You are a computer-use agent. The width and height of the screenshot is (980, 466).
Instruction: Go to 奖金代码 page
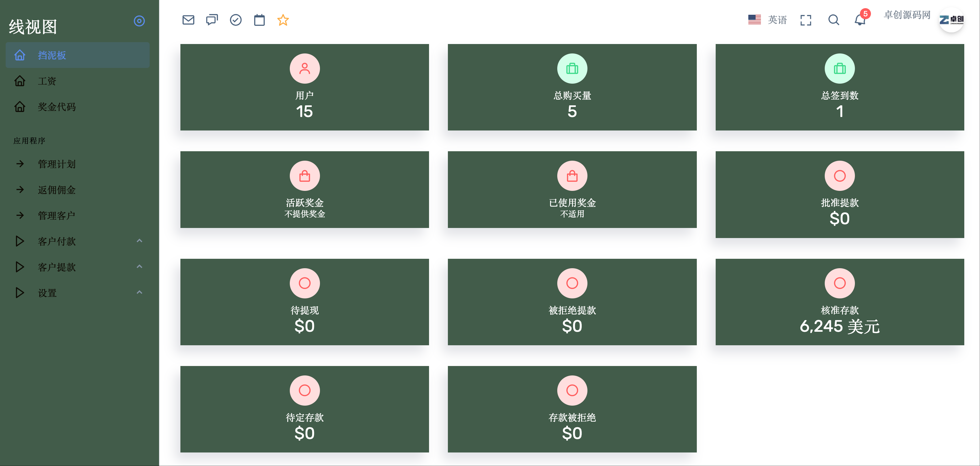point(78,107)
